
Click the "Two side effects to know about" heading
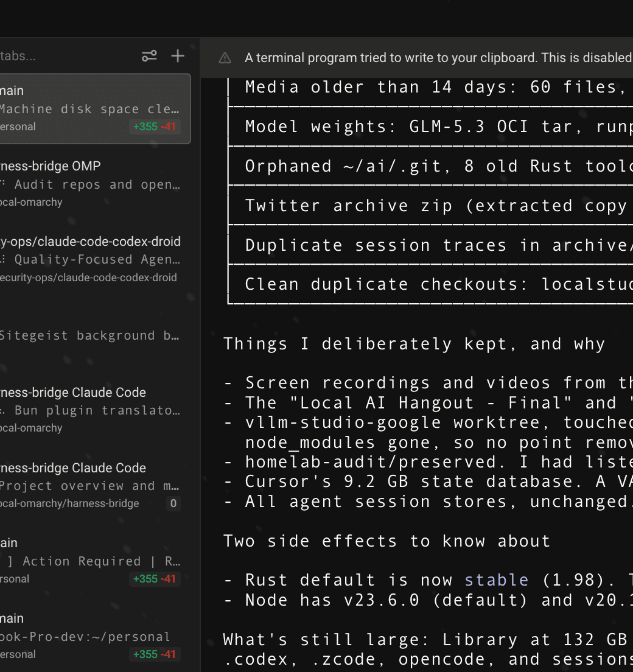(x=386, y=541)
